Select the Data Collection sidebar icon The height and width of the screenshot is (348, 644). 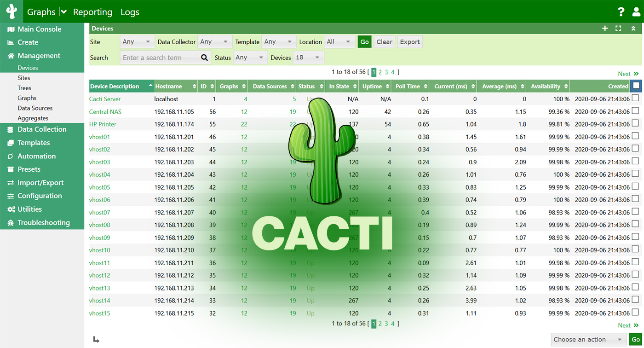10,129
